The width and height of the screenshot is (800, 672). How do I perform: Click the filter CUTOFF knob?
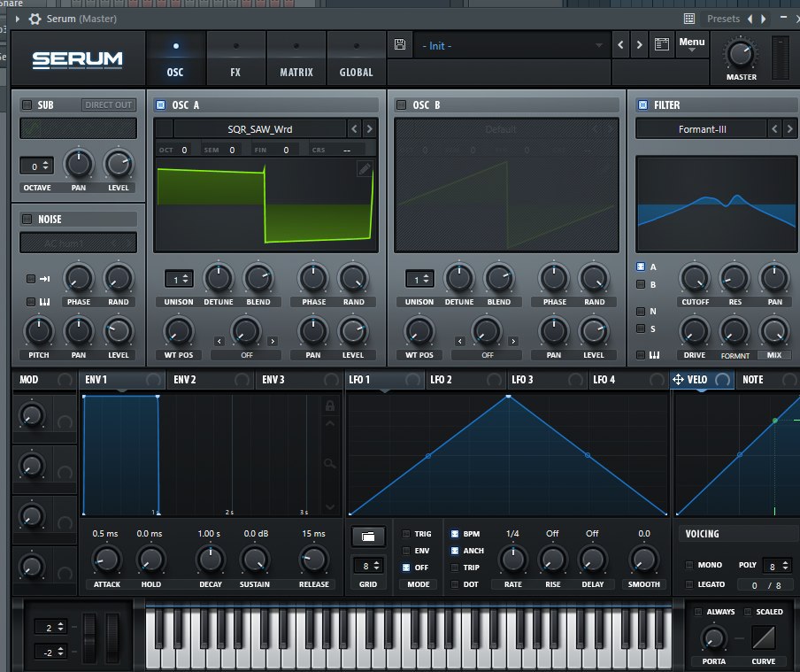(x=695, y=278)
